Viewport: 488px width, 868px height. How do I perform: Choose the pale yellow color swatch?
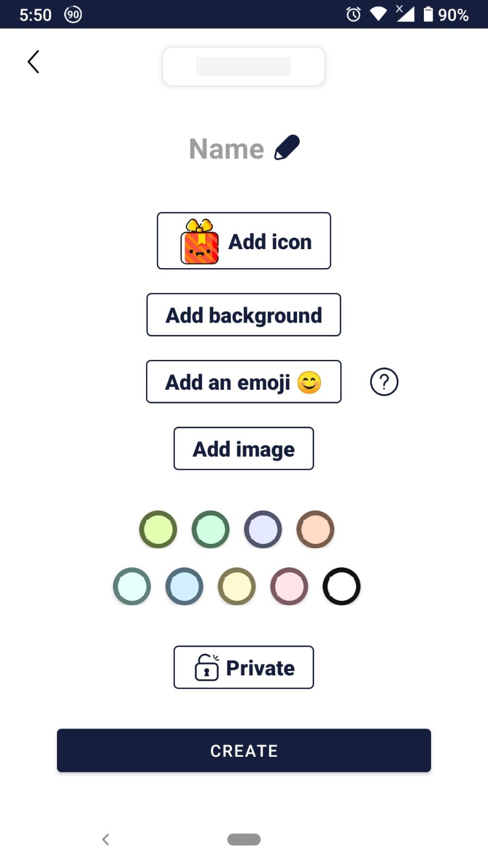pos(237,586)
